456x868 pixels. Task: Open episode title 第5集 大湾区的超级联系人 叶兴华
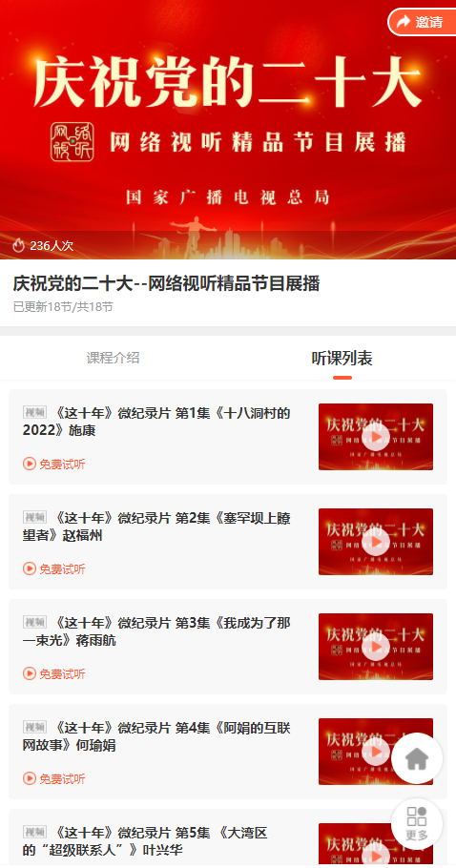[x=146, y=841]
